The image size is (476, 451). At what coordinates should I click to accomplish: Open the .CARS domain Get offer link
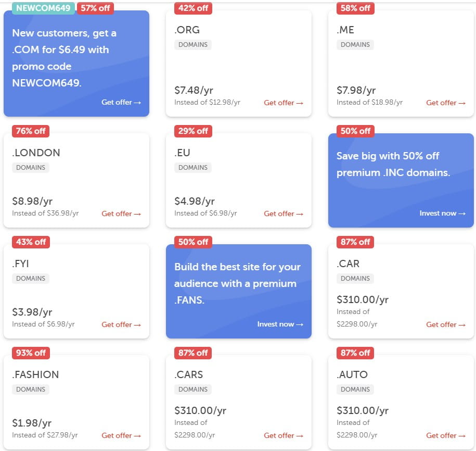[x=284, y=435]
